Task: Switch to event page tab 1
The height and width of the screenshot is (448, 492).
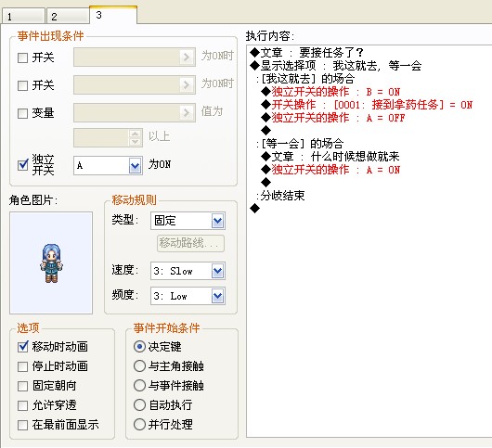Action: 23,16
